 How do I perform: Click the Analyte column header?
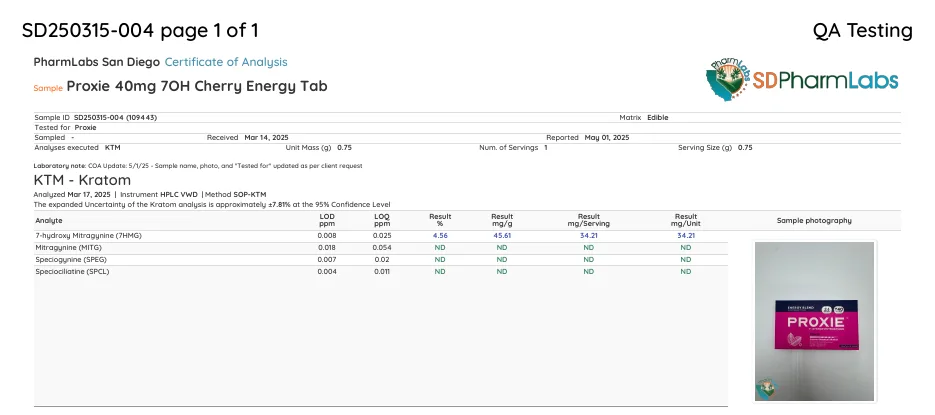[x=49, y=221]
